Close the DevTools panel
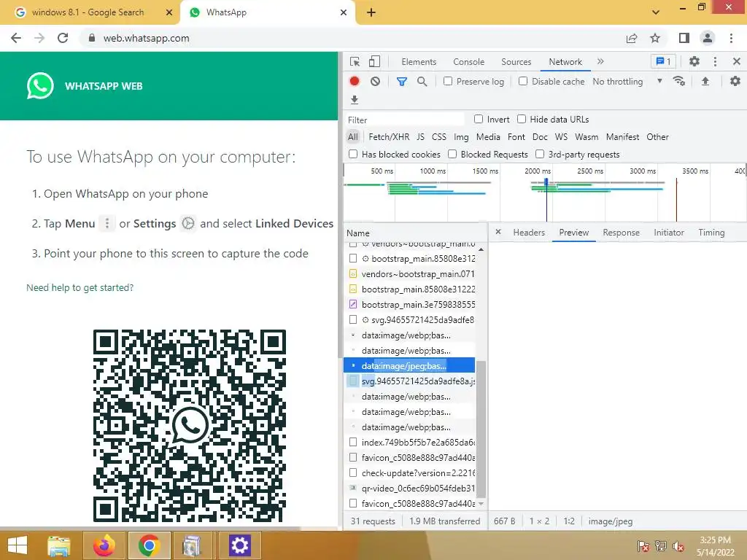The image size is (747, 560). click(737, 61)
